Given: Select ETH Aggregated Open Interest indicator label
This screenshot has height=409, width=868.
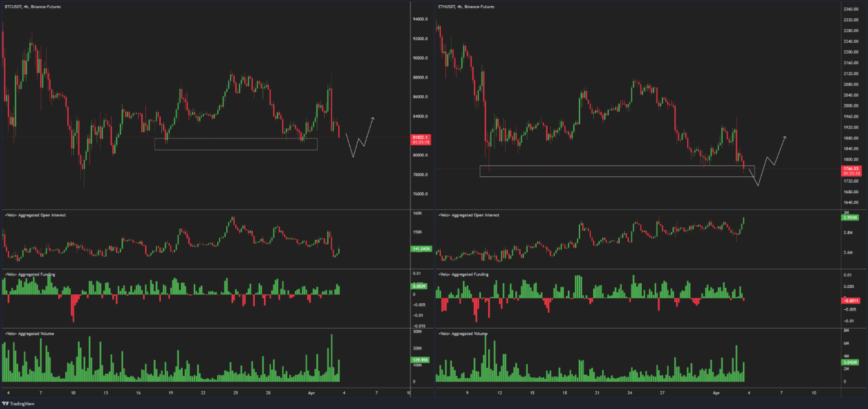Looking at the screenshot, I should [x=469, y=215].
